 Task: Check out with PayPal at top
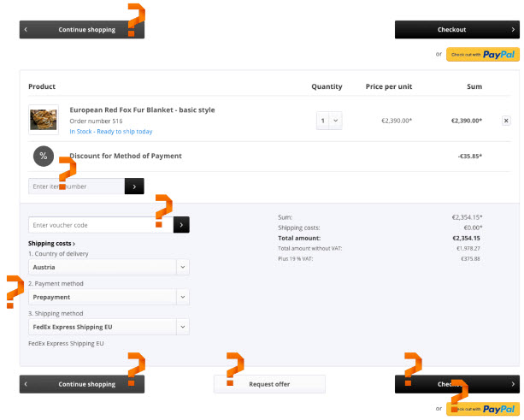click(x=482, y=54)
